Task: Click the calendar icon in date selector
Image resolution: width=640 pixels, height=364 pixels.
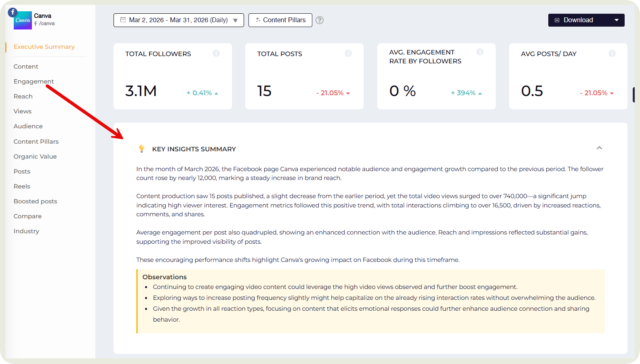Action: click(x=123, y=20)
